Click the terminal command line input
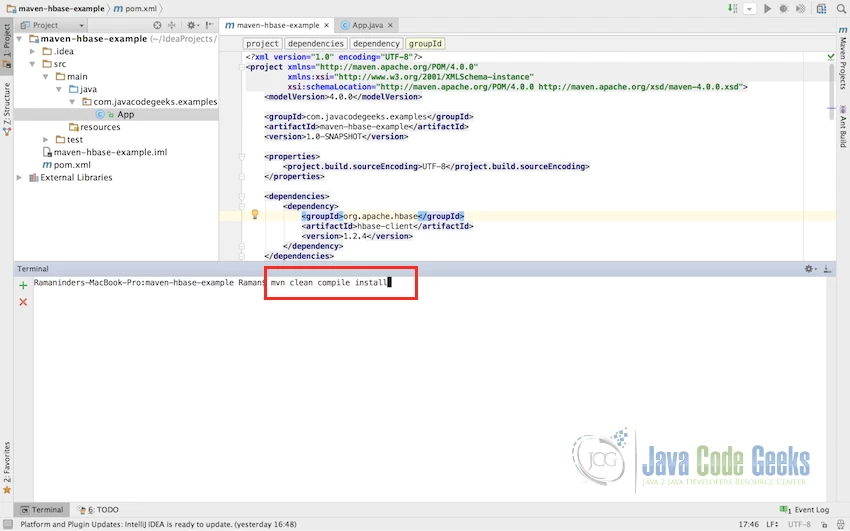The image size is (850, 531). [x=331, y=282]
